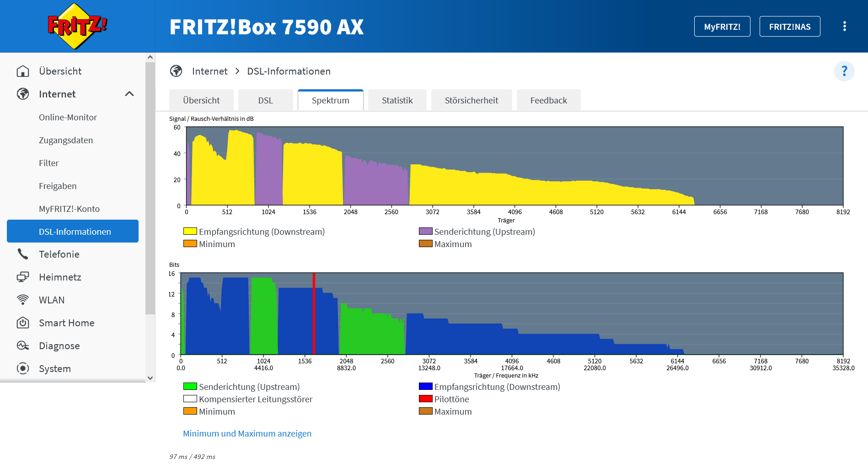
Task: Click the 'Signal / Rausch-Verhältnis in dB' label
Action: [x=211, y=119]
